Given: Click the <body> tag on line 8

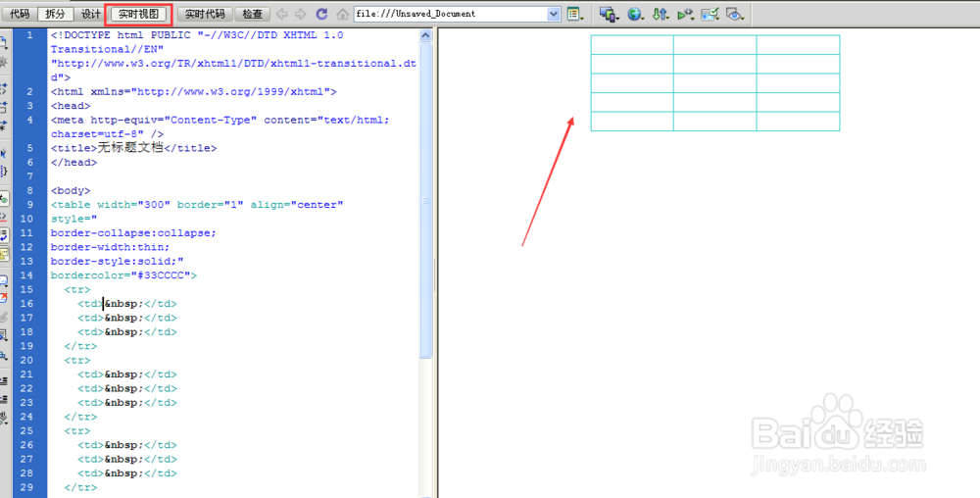Looking at the screenshot, I should [71, 190].
